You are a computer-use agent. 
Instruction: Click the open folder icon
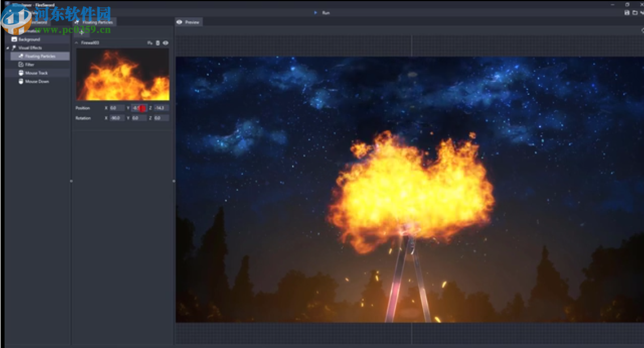pos(635,12)
